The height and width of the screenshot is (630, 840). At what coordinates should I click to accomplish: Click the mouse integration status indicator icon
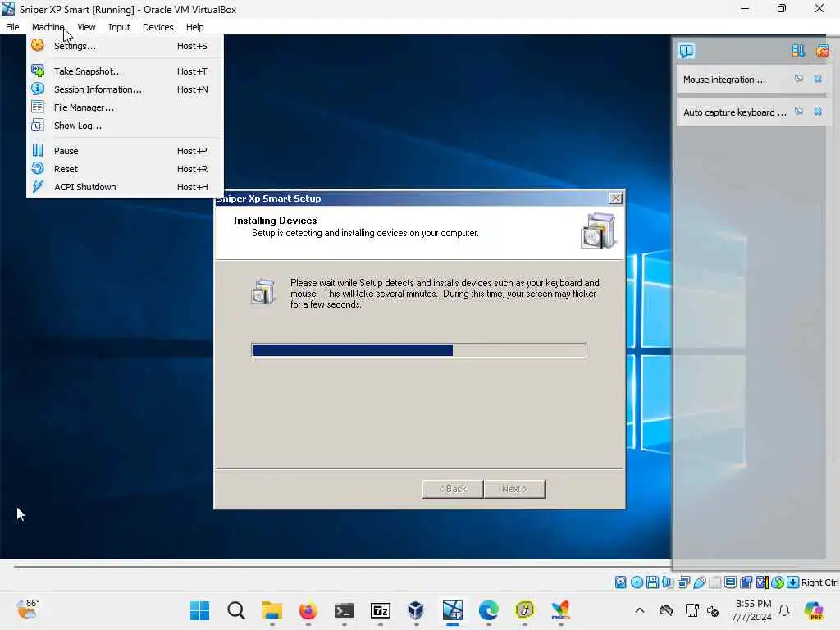778,582
